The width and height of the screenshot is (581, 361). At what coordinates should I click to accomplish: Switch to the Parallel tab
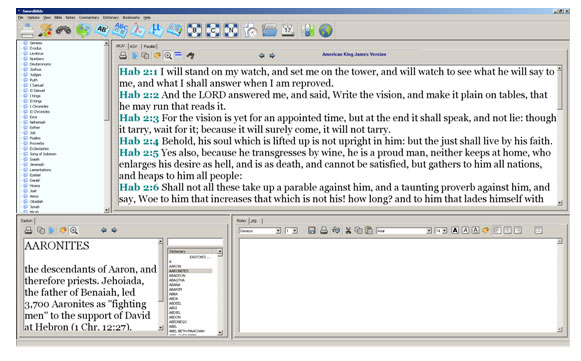tap(149, 46)
